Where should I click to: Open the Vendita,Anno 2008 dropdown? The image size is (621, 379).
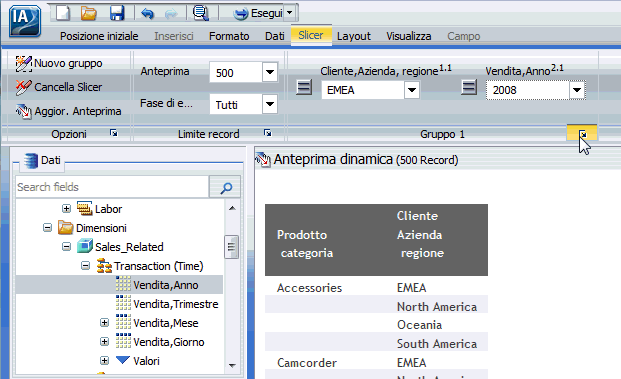[x=577, y=90]
